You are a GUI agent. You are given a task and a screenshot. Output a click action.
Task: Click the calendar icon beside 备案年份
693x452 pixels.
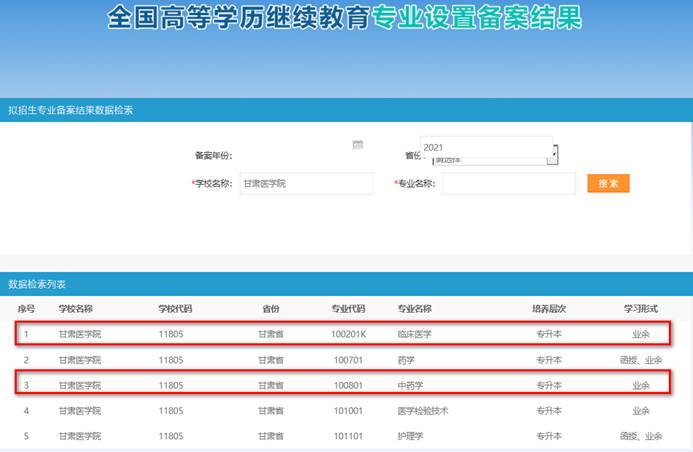coord(358,145)
